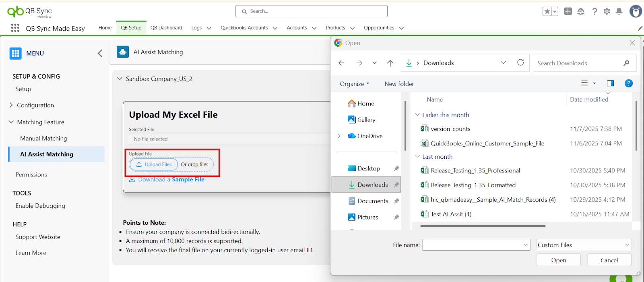Screen dimensions: 644x282
Task: Open favorites list dropdown arrow beside star
Action: pos(555,12)
